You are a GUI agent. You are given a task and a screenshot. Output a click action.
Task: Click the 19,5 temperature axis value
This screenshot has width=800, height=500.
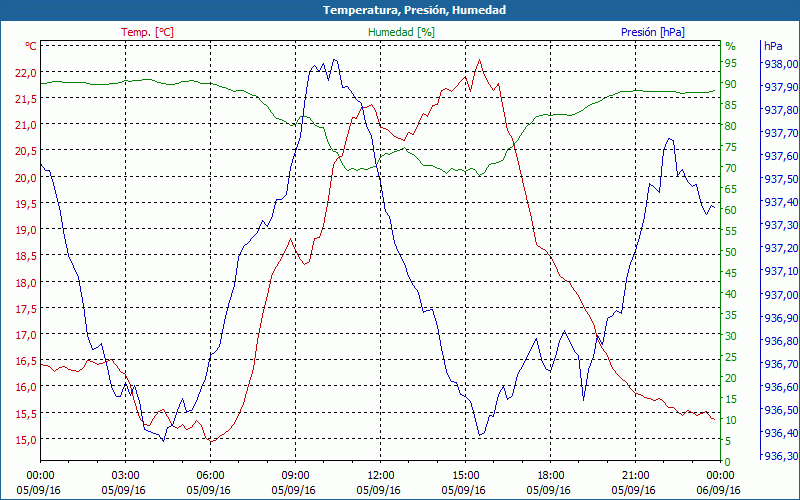(x=26, y=204)
